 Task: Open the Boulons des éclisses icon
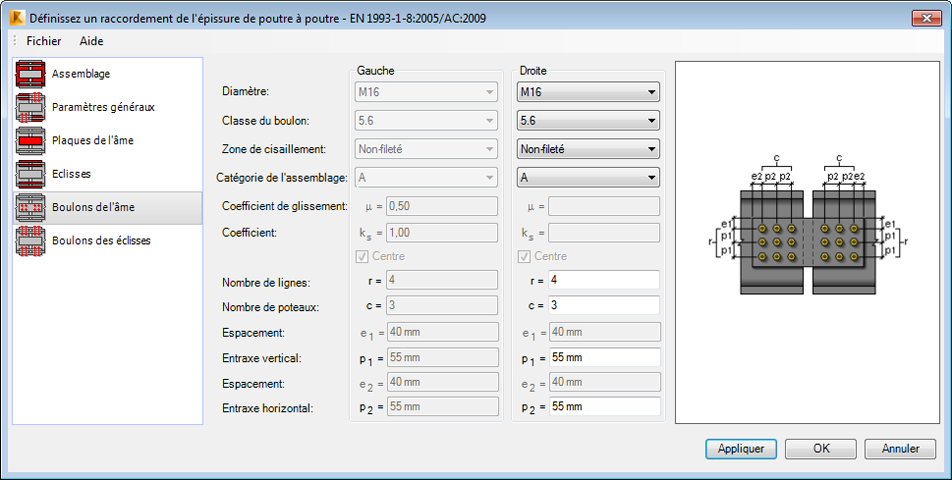coord(30,240)
